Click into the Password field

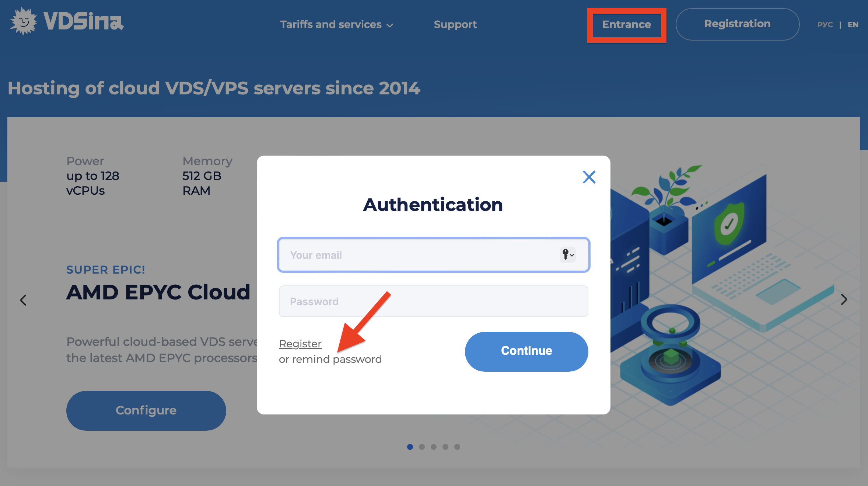pyautogui.click(x=433, y=301)
